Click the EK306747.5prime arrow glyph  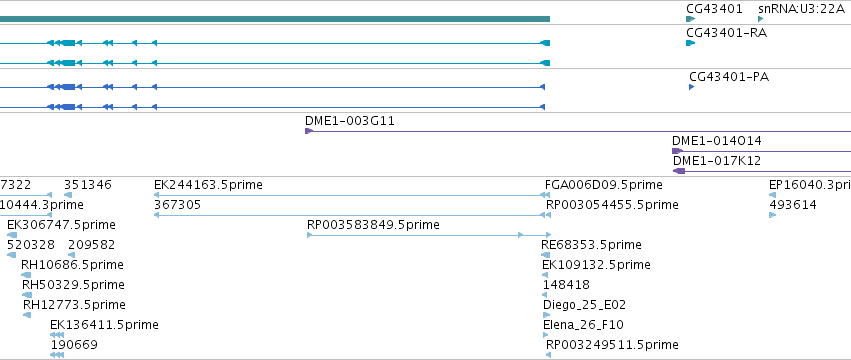12,235
